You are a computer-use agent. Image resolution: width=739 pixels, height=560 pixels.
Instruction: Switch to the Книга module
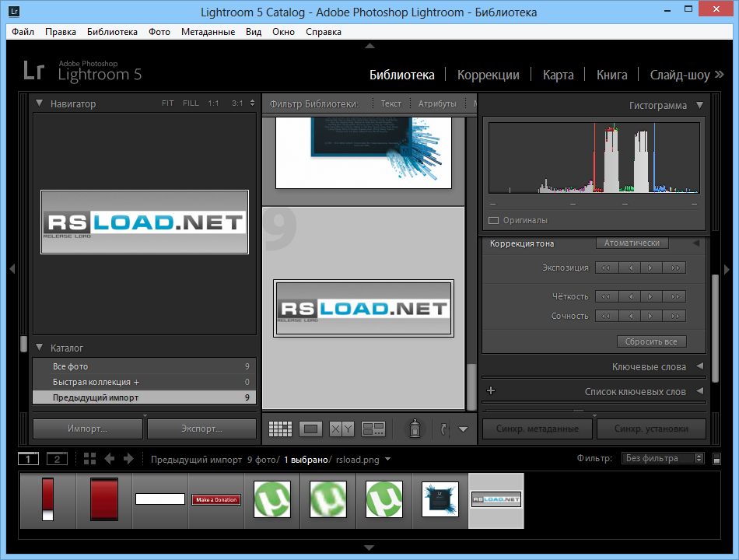pos(611,75)
